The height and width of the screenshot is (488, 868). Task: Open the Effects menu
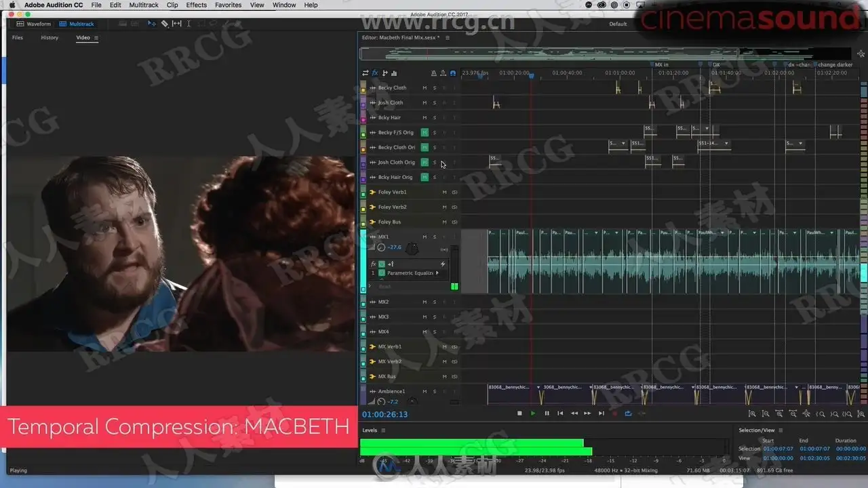point(197,5)
